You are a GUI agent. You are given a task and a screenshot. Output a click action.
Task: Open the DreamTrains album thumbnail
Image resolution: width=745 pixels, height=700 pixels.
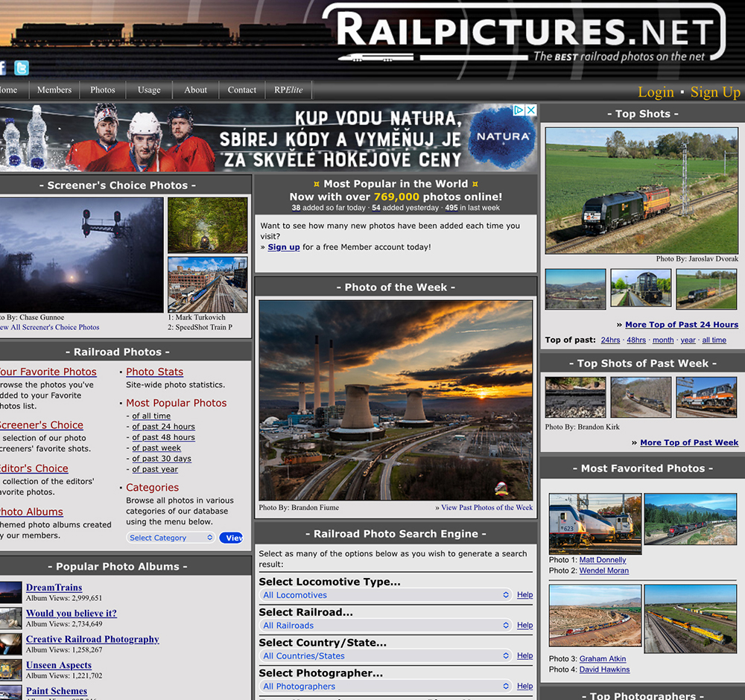(11, 592)
